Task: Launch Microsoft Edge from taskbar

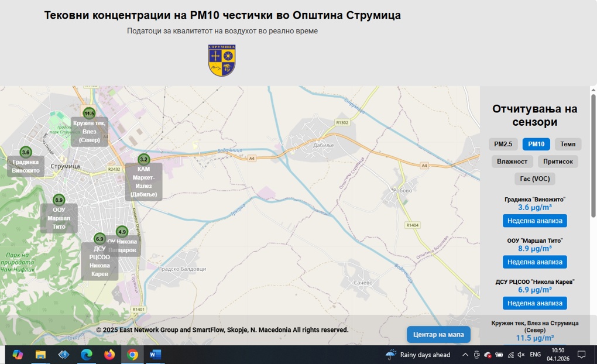Action: point(87,355)
